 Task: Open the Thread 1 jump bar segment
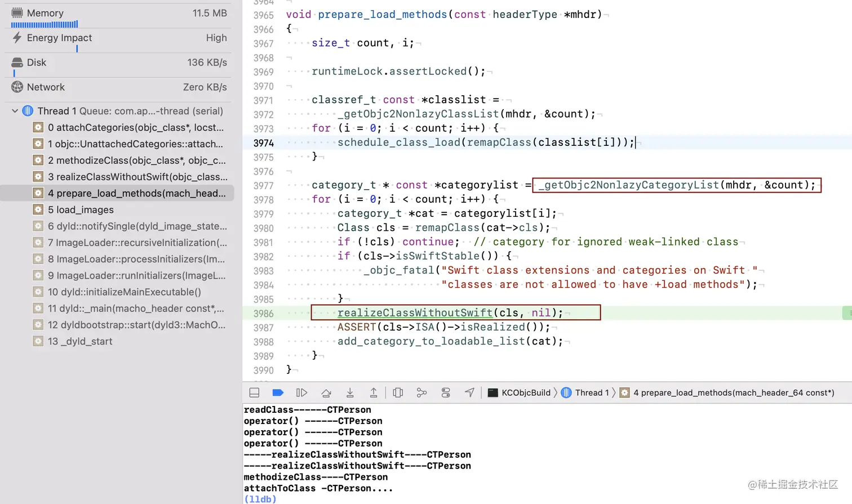585,393
